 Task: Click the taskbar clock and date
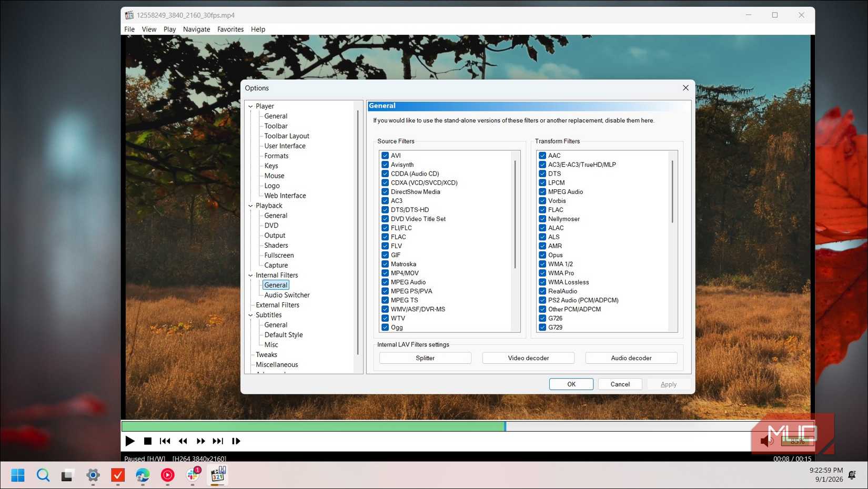(x=826, y=475)
